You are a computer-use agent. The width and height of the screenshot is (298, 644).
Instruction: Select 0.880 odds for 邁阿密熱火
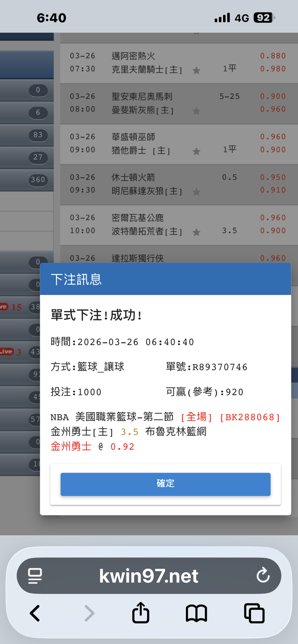tap(273, 56)
